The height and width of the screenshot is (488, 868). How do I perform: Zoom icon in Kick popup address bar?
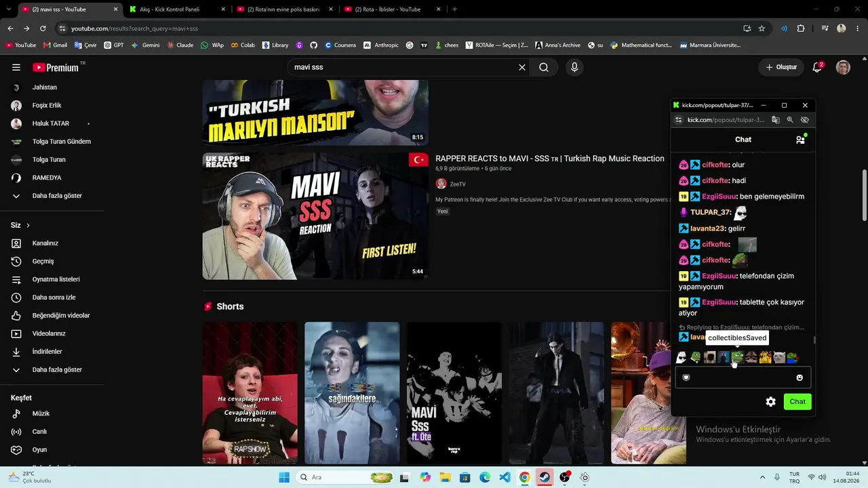pyautogui.click(x=790, y=120)
